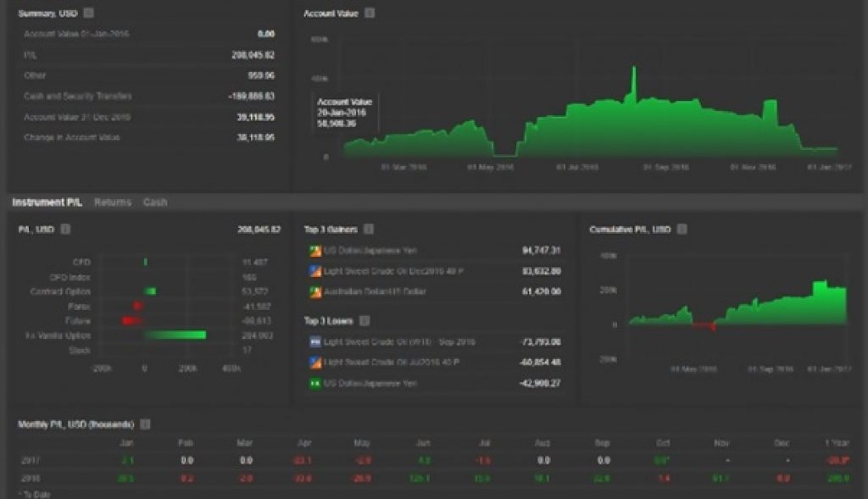Open Light Sweet Crude Oil Dec2016 40 P gainer
Screen dimensions: 868x499
point(393,271)
